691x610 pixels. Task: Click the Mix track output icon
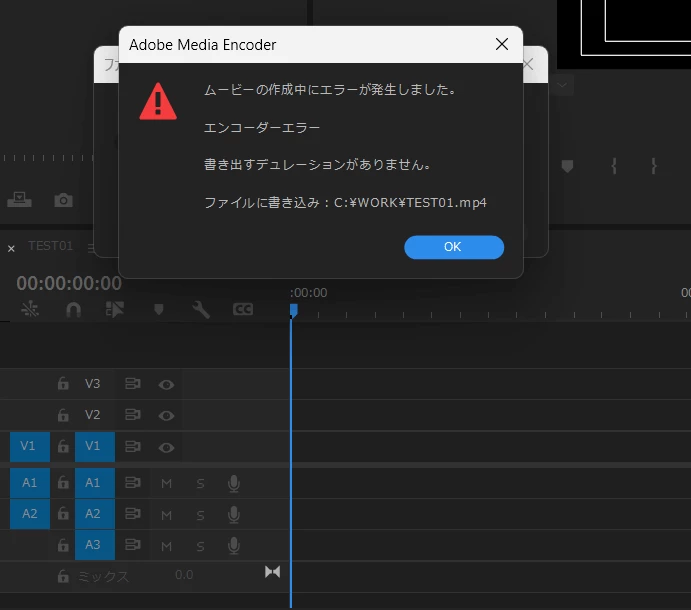pyautogui.click(x=272, y=572)
